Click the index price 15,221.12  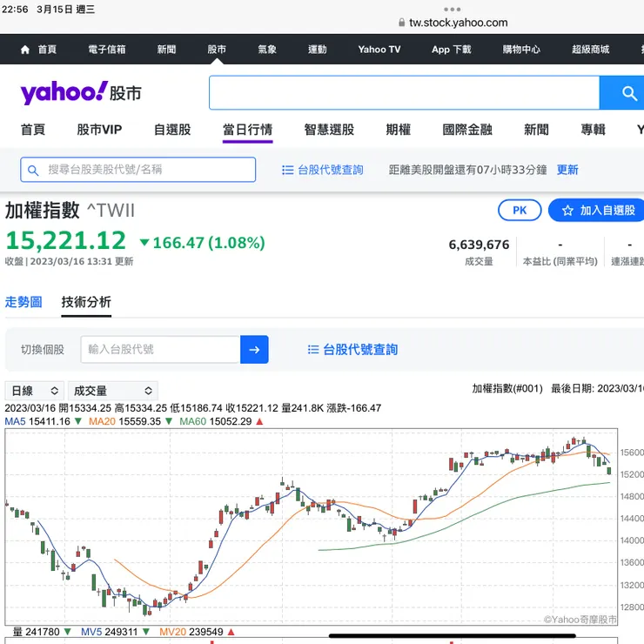[x=66, y=240]
